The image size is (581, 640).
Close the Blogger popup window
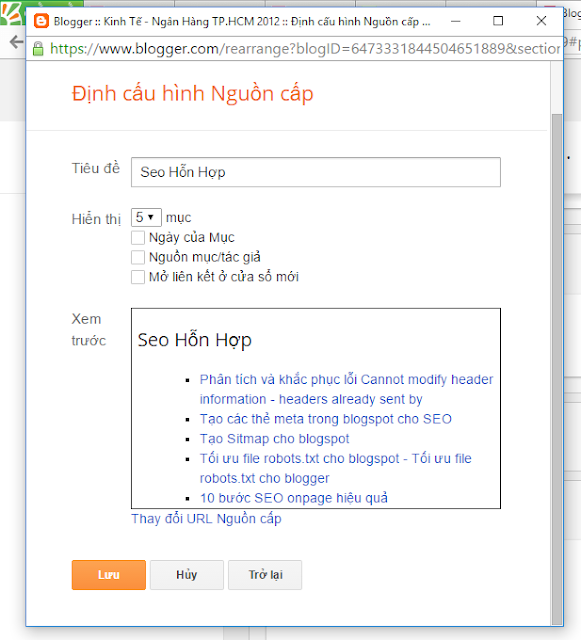541,21
